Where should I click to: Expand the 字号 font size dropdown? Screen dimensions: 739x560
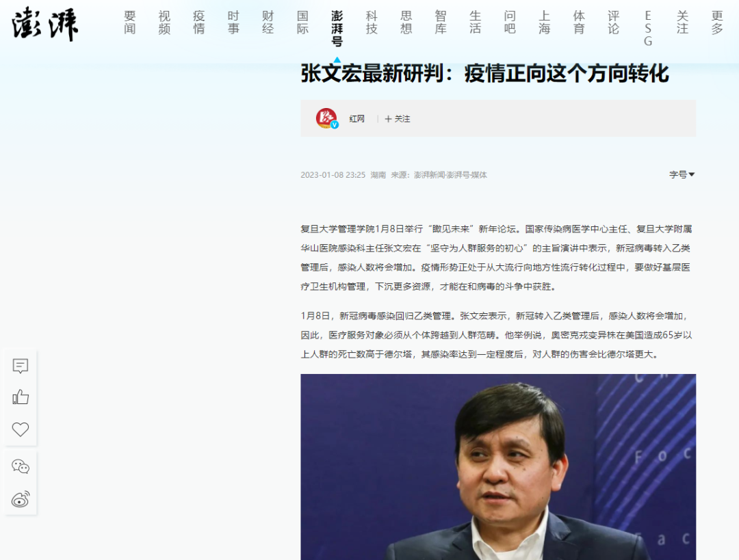(x=682, y=175)
